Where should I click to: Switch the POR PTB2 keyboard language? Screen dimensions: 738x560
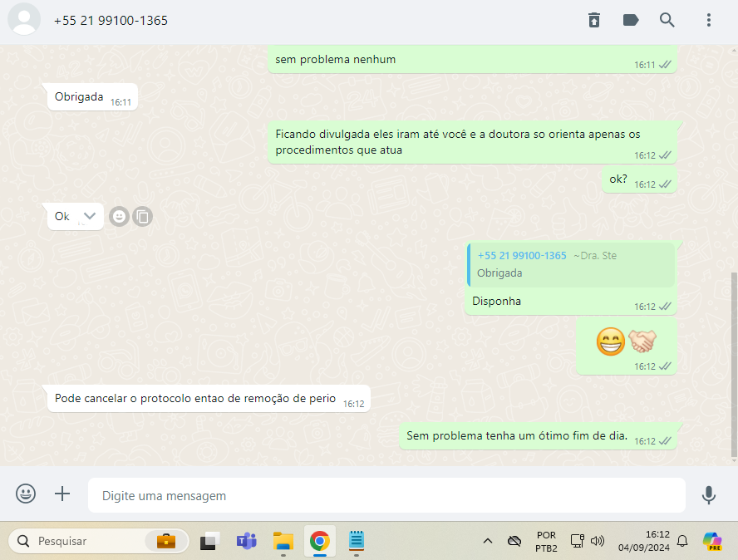[546, 541]
